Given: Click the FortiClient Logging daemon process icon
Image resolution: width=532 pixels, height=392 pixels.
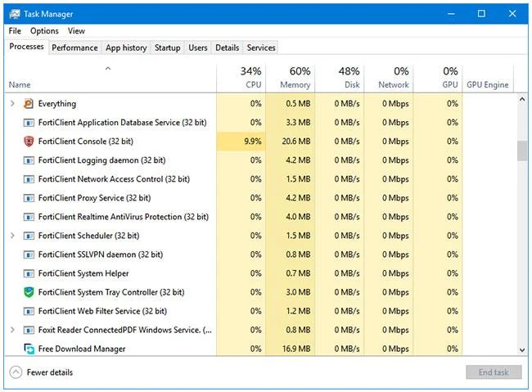Looking at the screenshot, I should pos(29,160).
